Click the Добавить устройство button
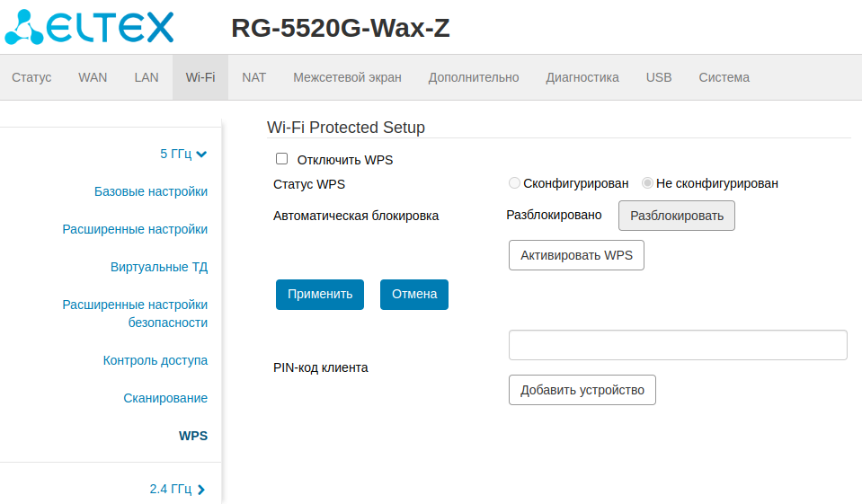This screenshot has height=504, width=862. click(x=582, y=390)
